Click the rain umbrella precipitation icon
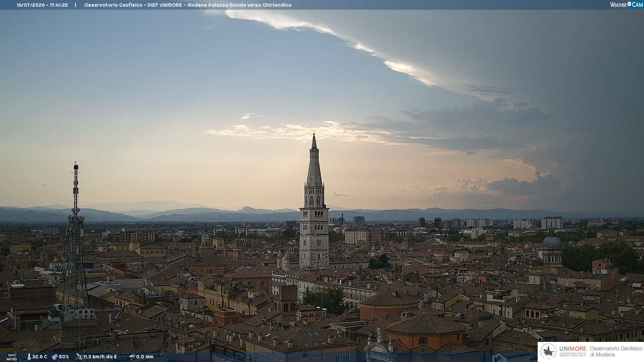 [132, 357]
